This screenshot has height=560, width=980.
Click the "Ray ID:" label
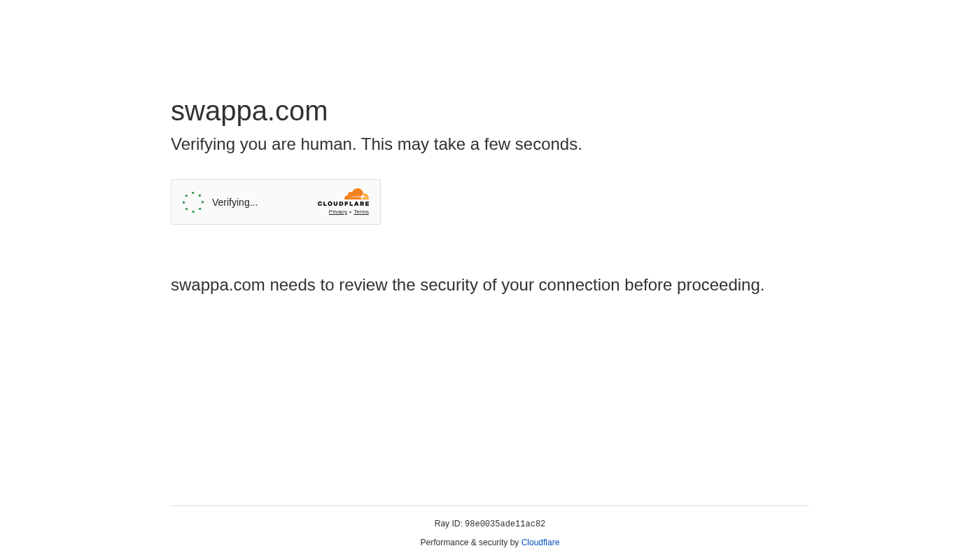point(448,524)
